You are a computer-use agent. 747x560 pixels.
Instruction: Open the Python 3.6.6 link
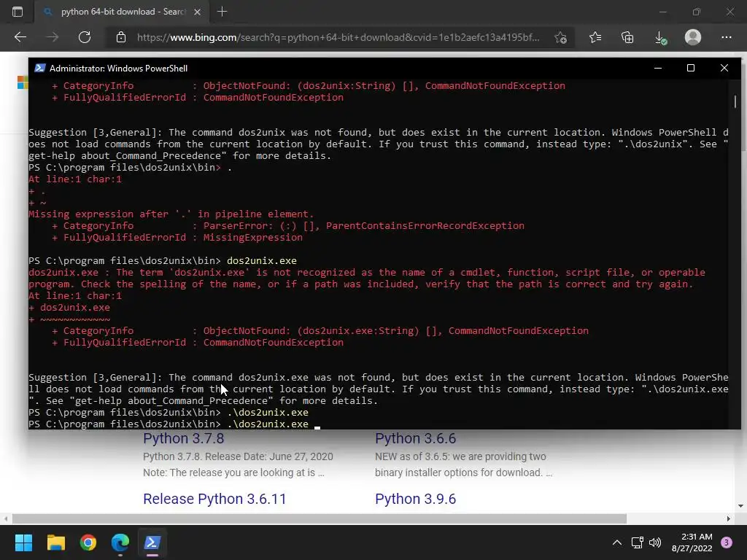(415, 438)
